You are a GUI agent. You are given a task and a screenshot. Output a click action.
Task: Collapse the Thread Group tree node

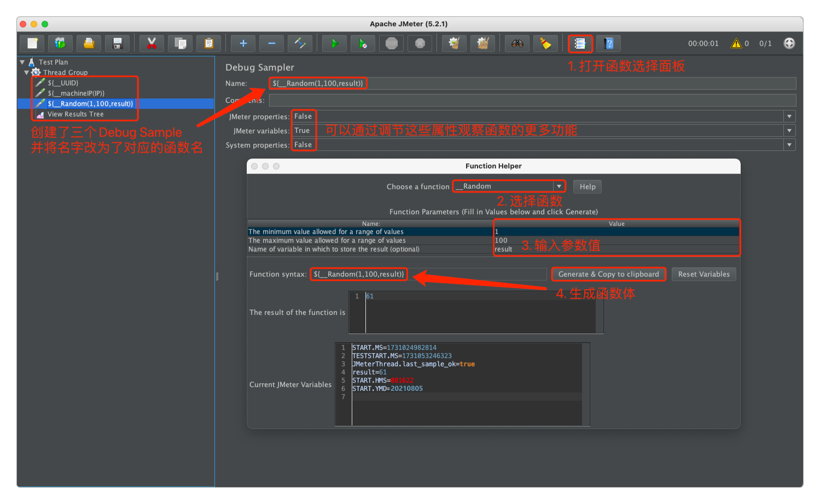(x=26, y=73)
